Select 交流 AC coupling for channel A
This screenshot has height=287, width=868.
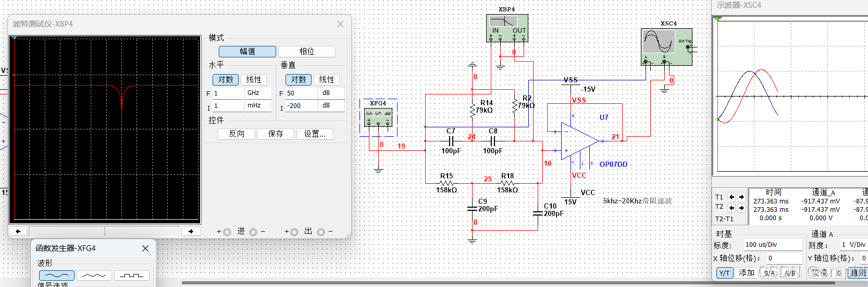[819, 273]
